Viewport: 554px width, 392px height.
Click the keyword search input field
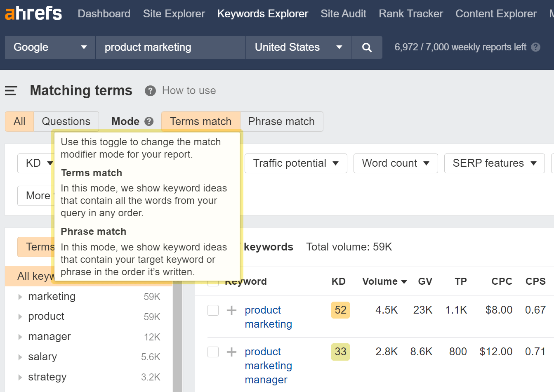coord(170,47)
